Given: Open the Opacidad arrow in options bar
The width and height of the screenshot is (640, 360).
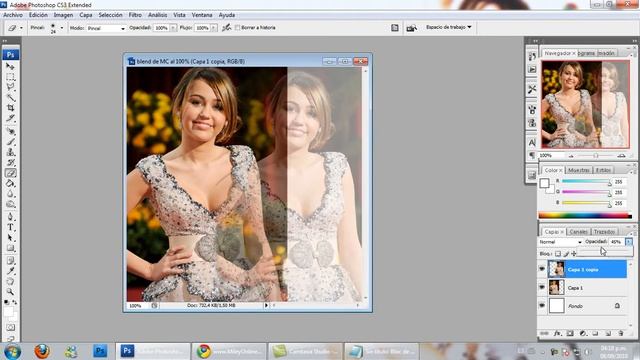Looking at the screenshot, I should (173, 28).
